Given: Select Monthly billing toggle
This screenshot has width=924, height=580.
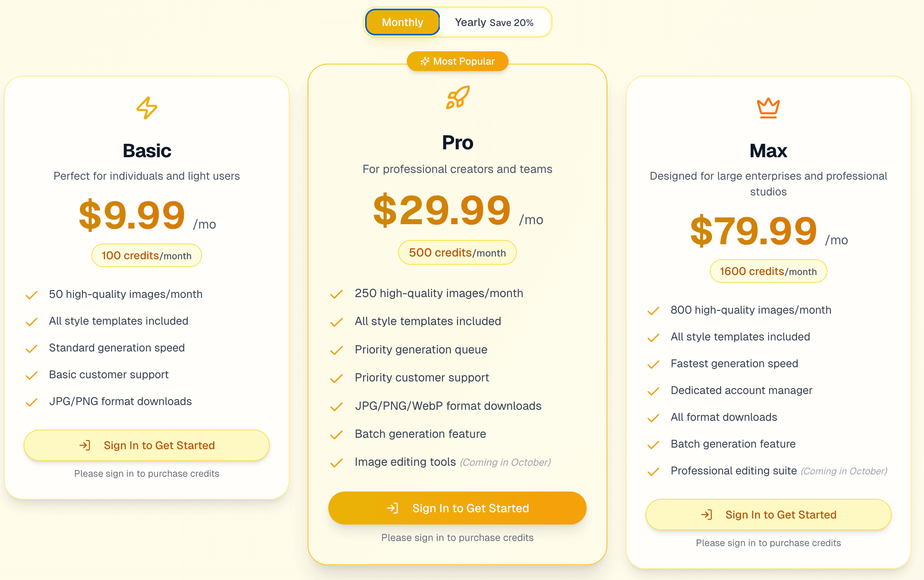Looking at the screenshot, I should click(403, 22).
